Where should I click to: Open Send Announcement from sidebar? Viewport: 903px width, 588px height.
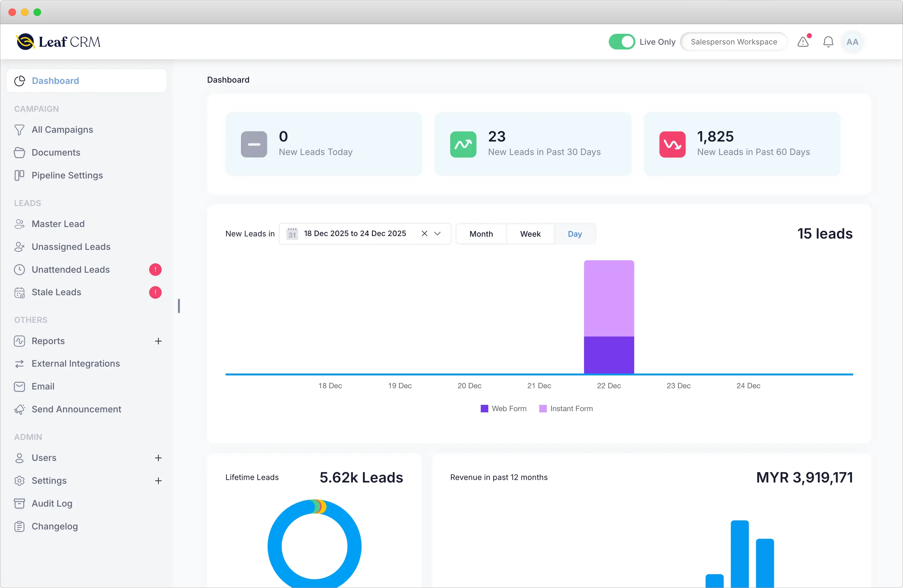click(76, 409)
